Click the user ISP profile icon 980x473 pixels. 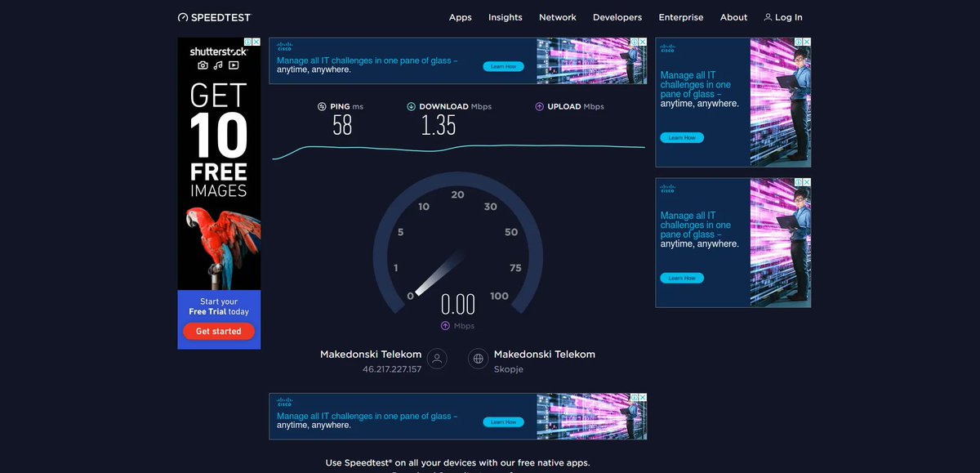(438, 359)
